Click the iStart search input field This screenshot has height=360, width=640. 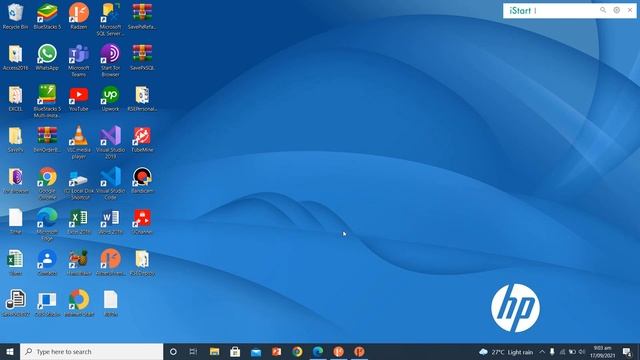(x=553, y=11)
